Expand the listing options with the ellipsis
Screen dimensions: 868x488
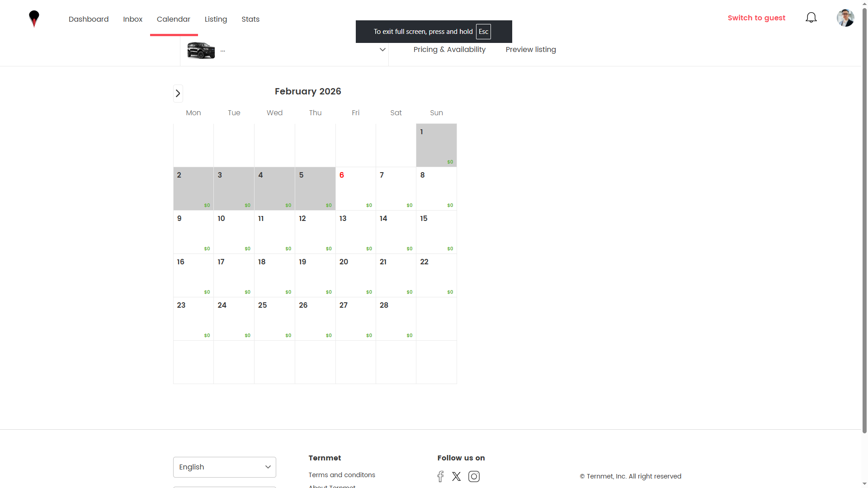[222, 50]
